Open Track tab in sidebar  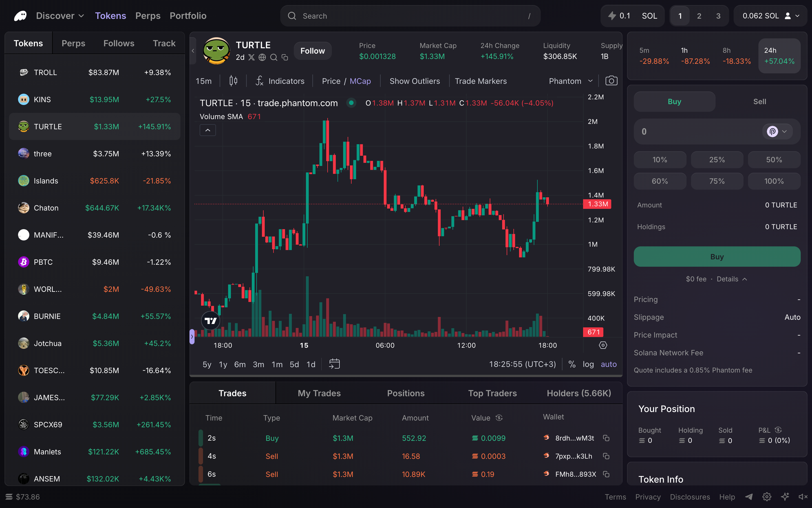tap(164, 43)
